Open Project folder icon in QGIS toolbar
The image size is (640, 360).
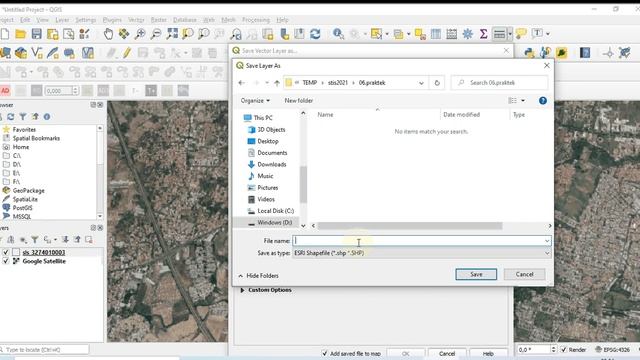click(x=20, y=34)
